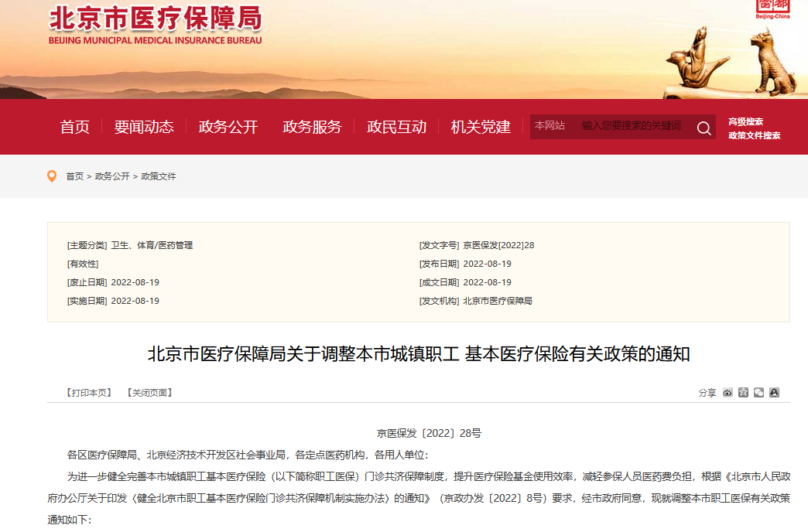808x532 pixels.
Task: Open the 政民互动 section
Action: coord(398,127)
